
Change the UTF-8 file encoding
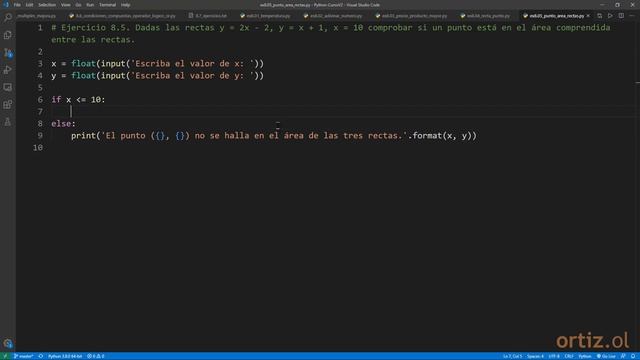tap(554, 356)
